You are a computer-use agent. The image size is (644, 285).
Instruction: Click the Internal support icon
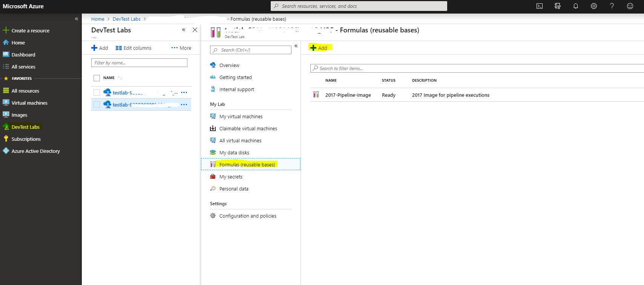tap(213, 89)
